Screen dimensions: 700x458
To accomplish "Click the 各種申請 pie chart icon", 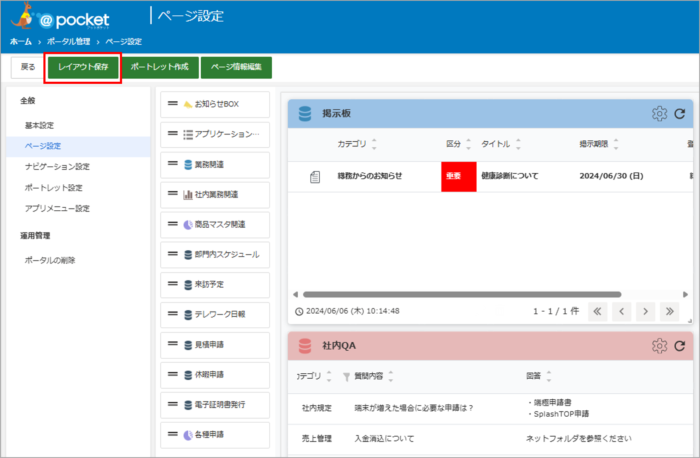I will coord(188,435).
